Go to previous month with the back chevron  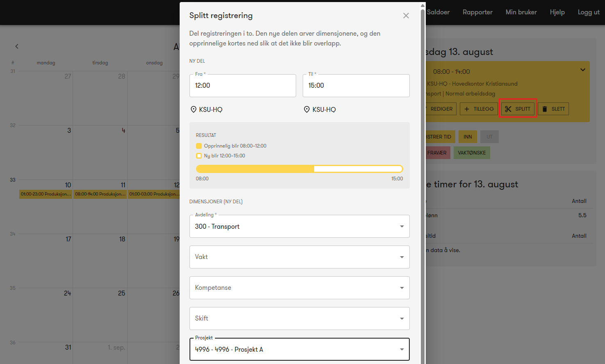[x=17, y=46]
